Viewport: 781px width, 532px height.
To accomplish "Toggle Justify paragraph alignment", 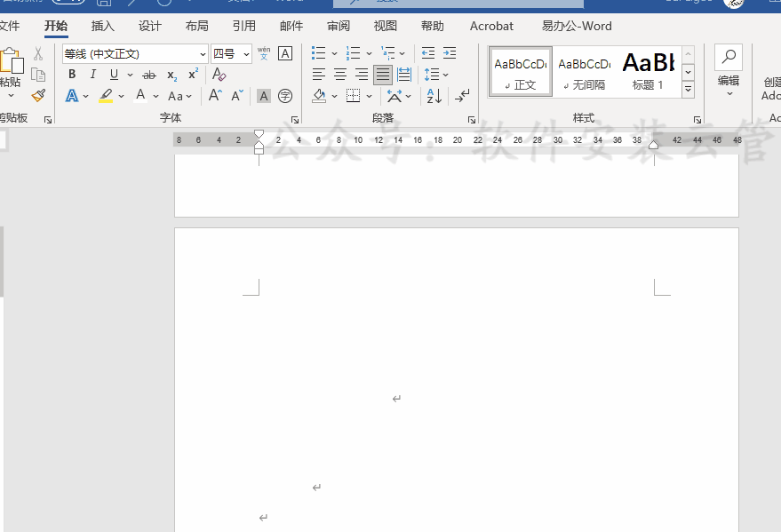I will coord(383,75).
